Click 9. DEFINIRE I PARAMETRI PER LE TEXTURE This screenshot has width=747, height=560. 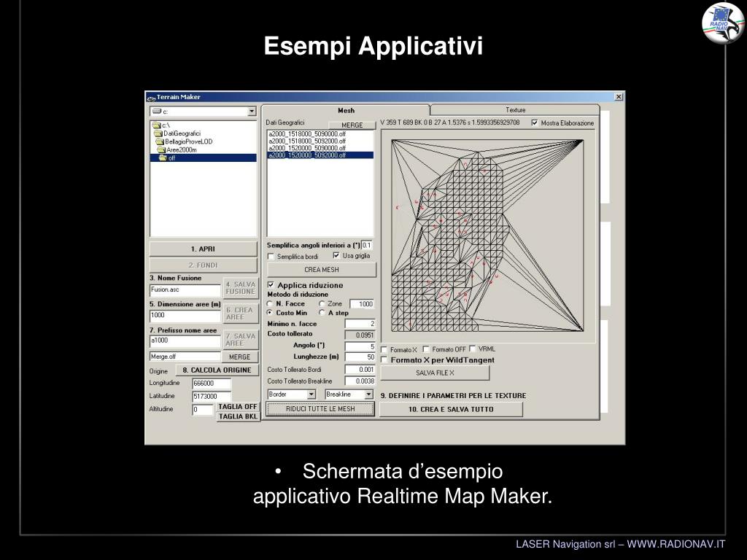pos(453,396)
